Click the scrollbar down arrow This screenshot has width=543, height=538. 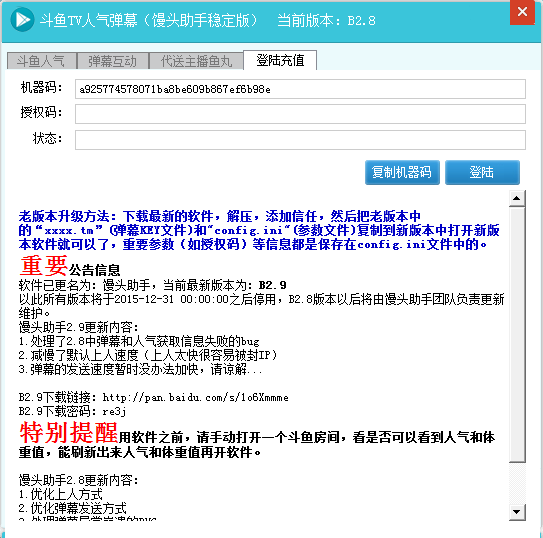point(517,512)
